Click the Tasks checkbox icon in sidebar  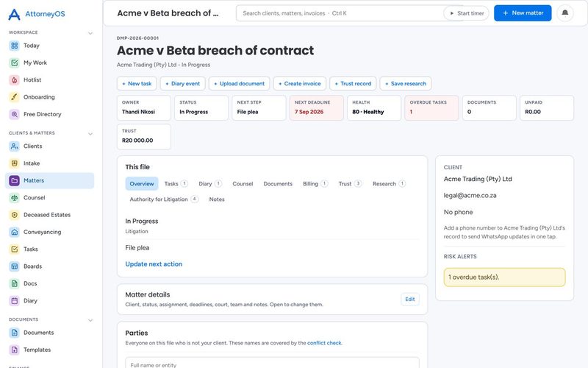point(14,249)
